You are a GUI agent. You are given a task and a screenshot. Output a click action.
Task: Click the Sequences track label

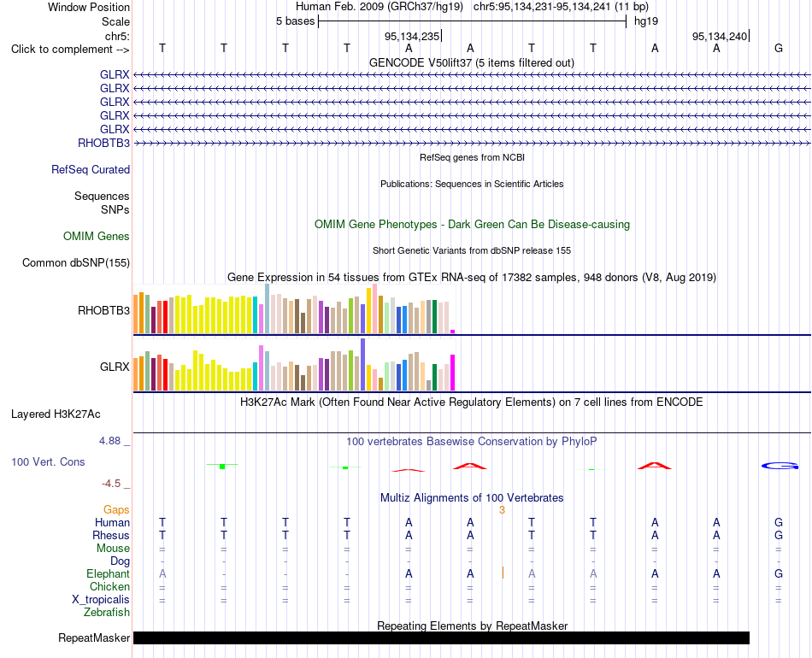(x=102, y=196)
